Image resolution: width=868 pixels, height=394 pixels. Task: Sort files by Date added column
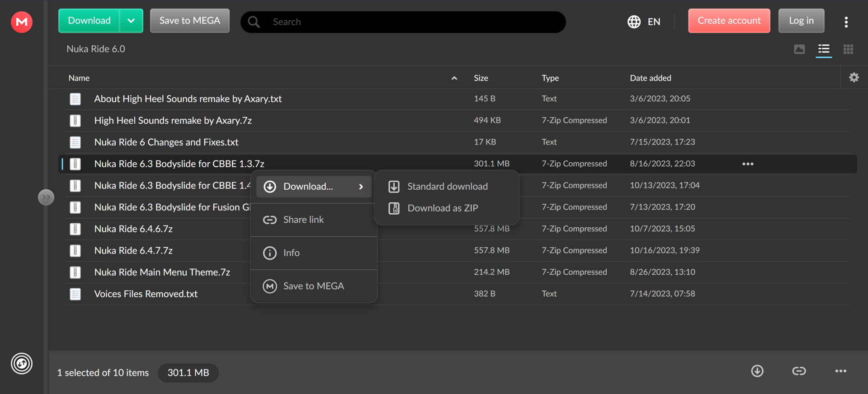point(651,78)
